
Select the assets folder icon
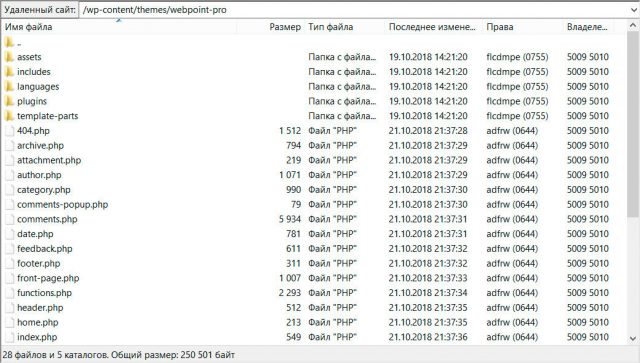[9, 57]
